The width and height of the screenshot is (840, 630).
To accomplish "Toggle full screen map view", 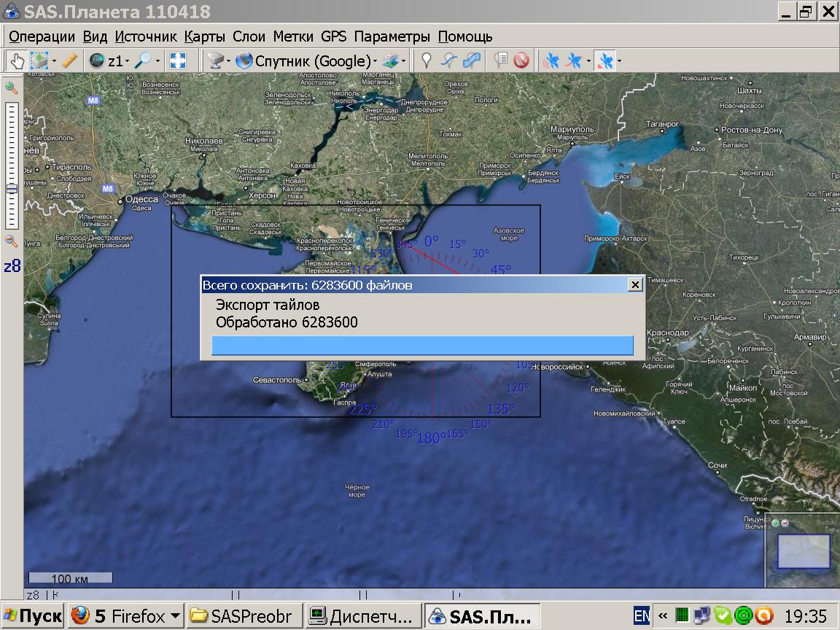I will click(177, 61).
